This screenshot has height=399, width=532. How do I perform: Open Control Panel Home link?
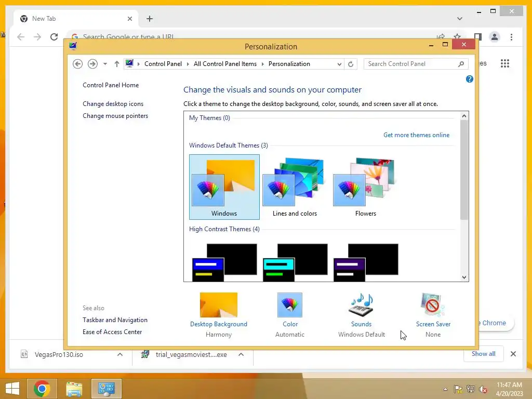click(x=111, y=85)
